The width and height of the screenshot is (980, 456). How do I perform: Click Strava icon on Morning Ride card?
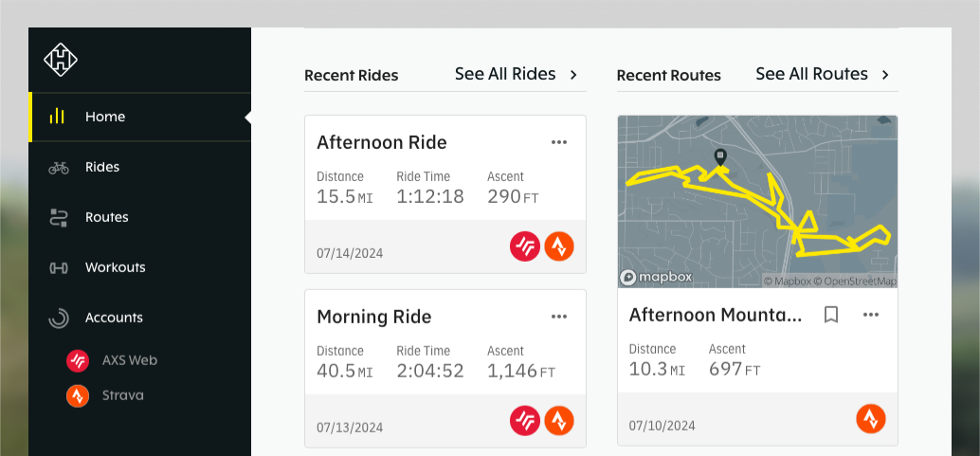(559, 420)
